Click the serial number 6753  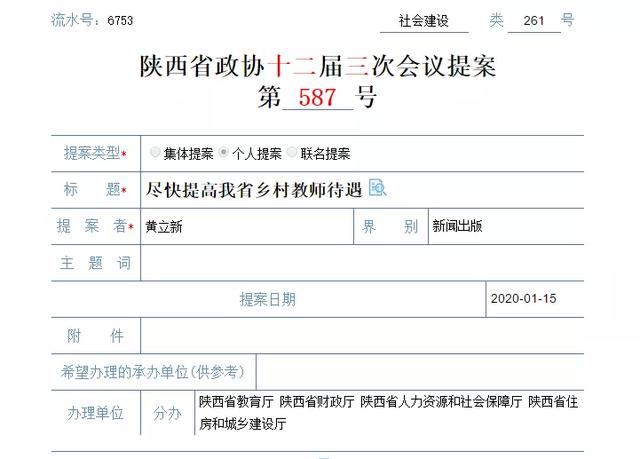120,21
